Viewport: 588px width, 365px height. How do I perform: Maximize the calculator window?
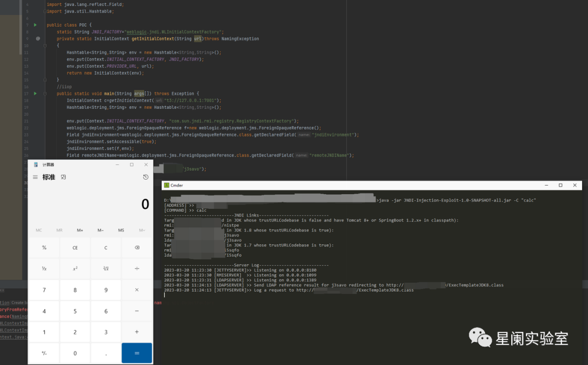(132, 164)
